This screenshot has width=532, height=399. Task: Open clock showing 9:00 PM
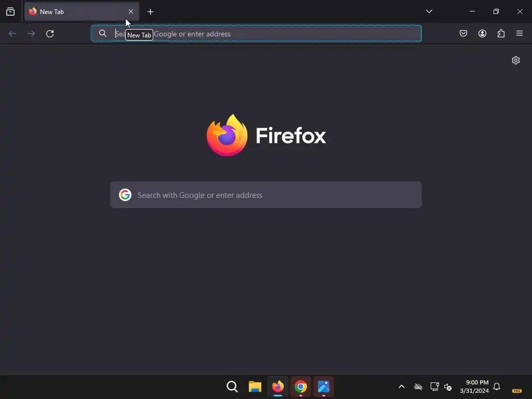point(474,387)
